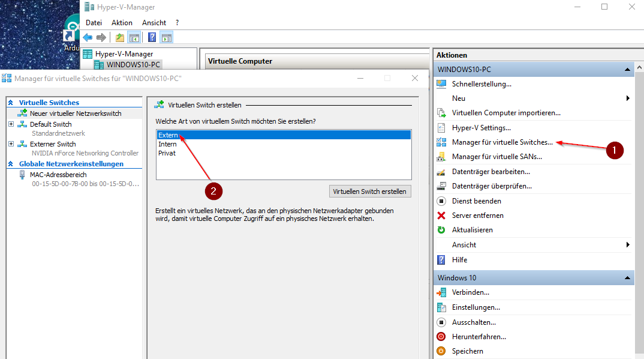This screenshot has width=644, height=359.
Task: Click the Verbinden icon
Action: coord(441,292)
